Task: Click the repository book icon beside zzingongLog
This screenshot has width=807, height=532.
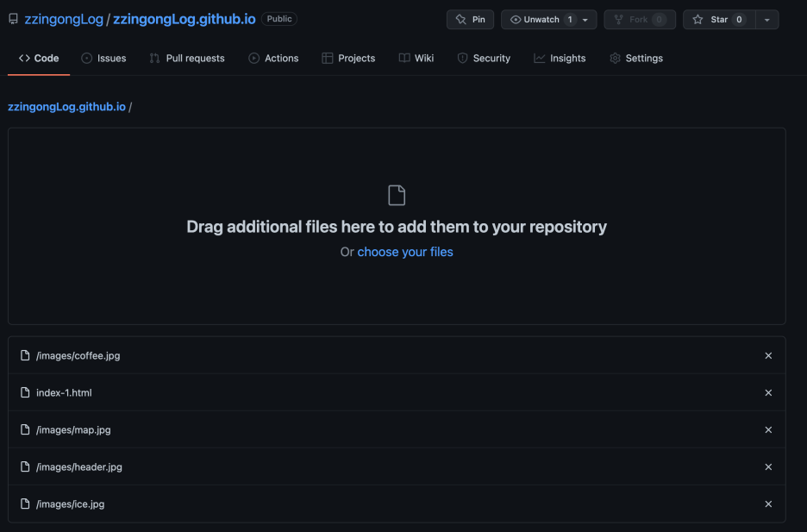Action: 14,19
